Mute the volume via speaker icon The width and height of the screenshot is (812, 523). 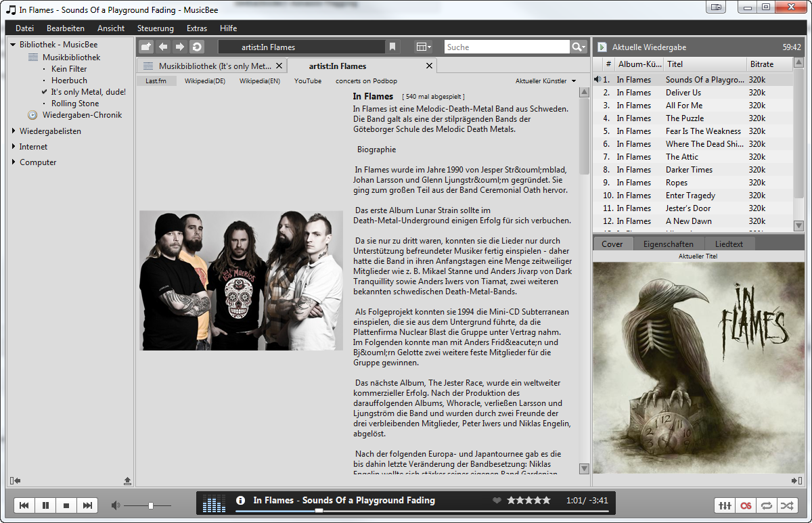tap(116, 505)
